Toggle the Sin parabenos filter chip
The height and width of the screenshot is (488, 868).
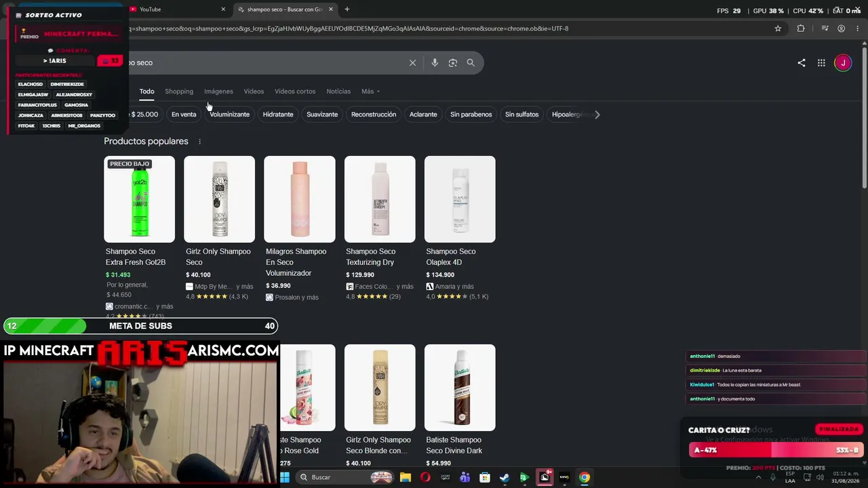[x=471, y=115]
